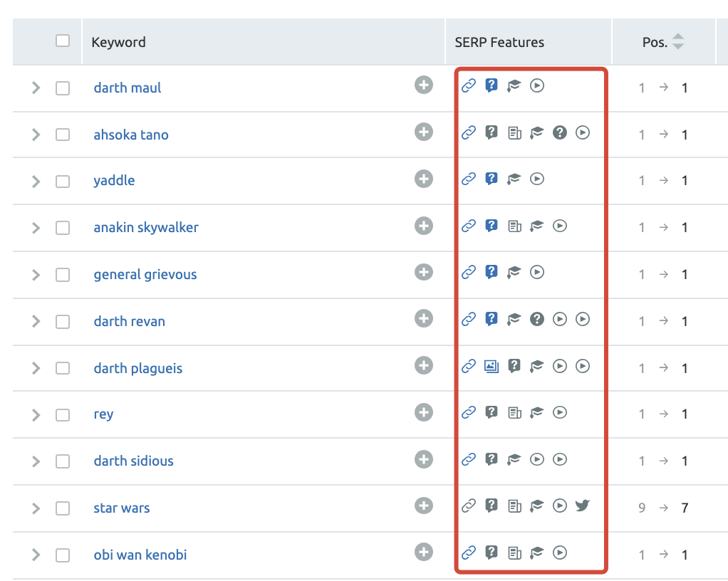This screenshot has width=728, height=581.
Task: Click the people also ask circle icon for darth revan
Action: pos(536,319)
